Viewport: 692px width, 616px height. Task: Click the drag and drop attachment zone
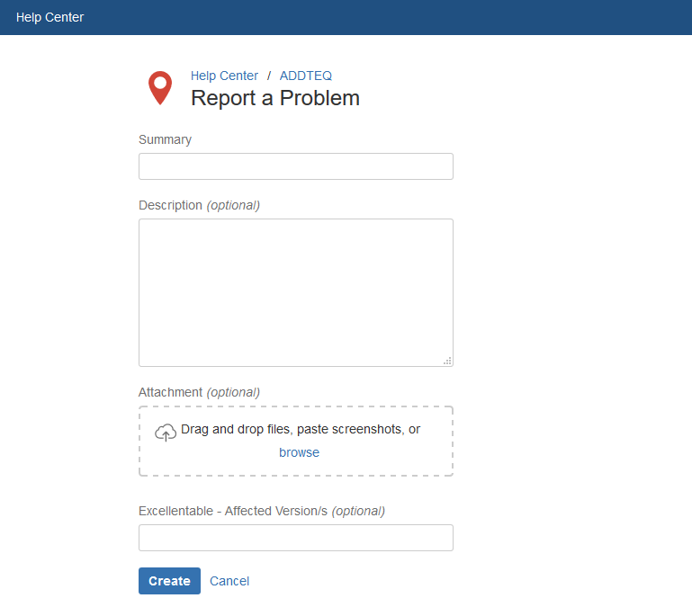tap(296, 441)
